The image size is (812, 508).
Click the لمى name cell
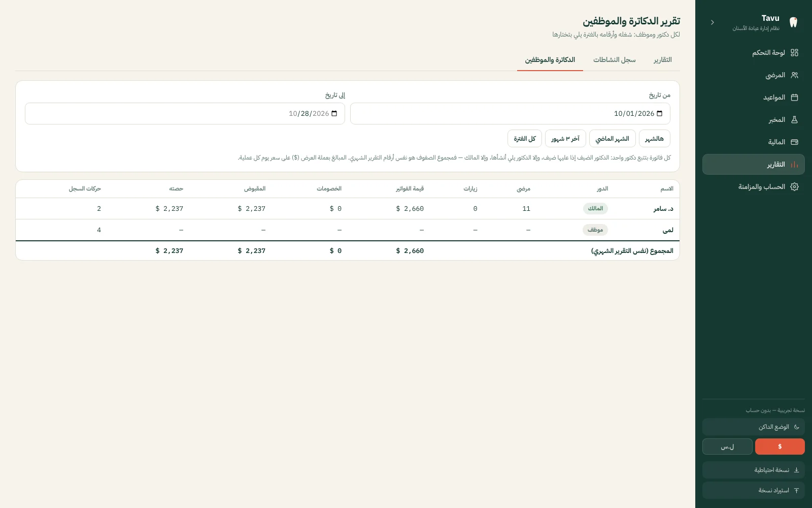coord(668,230)
